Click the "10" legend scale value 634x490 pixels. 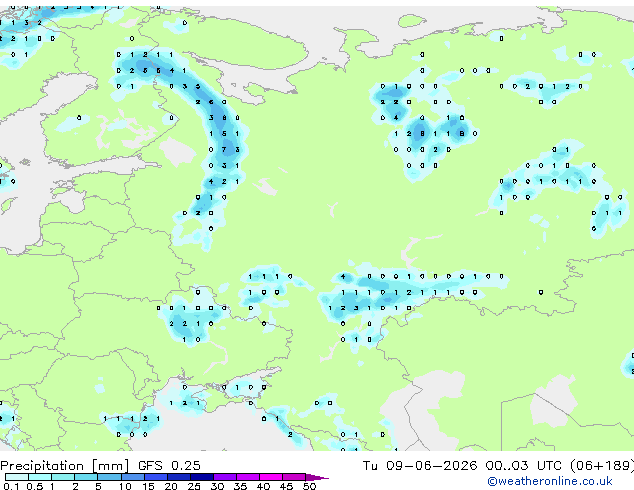[125, 486]
